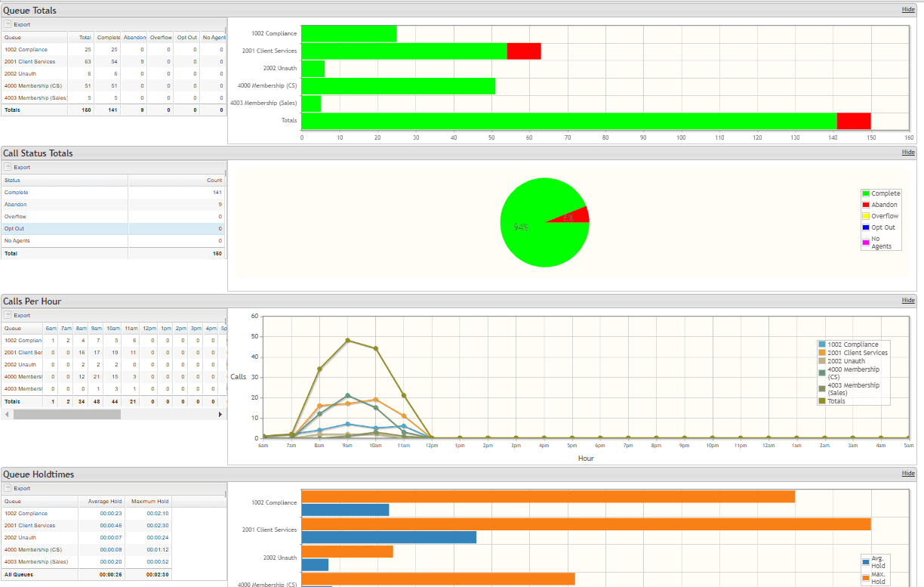Image resolution: width=924 pixels, height=587 pixels.
Task: Sort Queue Totals table by No Agents column
Action: [x=213, y=37]
